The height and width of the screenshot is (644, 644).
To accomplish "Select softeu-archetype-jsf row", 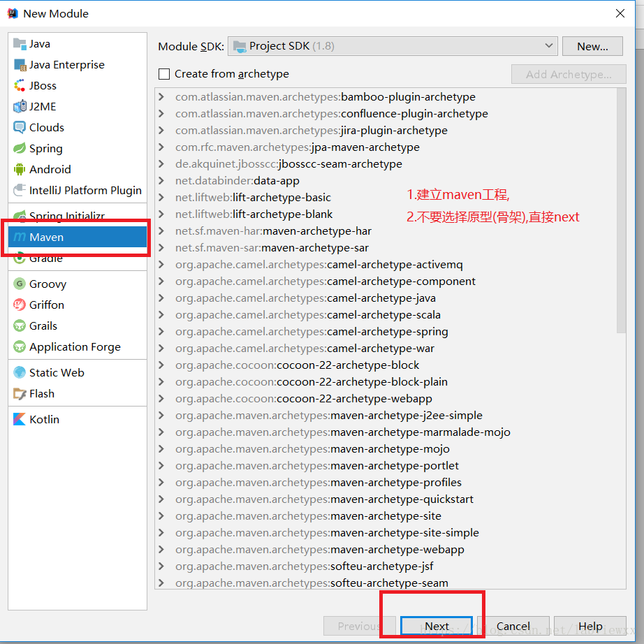I will pos(386,566).
